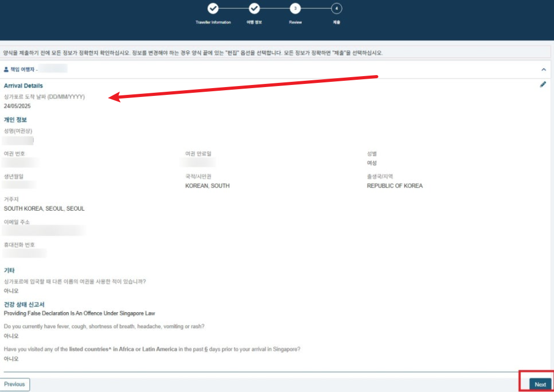Click the 여성 gender value

(x=372, y=163)
